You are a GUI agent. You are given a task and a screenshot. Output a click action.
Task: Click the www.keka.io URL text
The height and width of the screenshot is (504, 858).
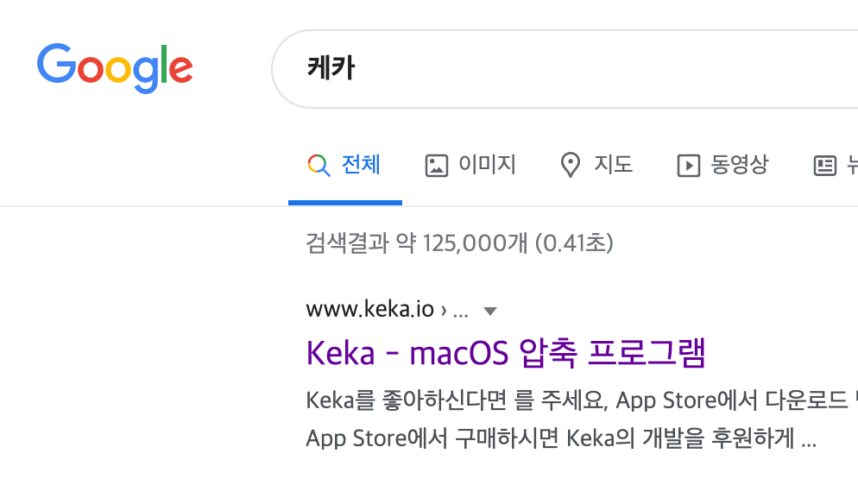click(x=370, y=309)
